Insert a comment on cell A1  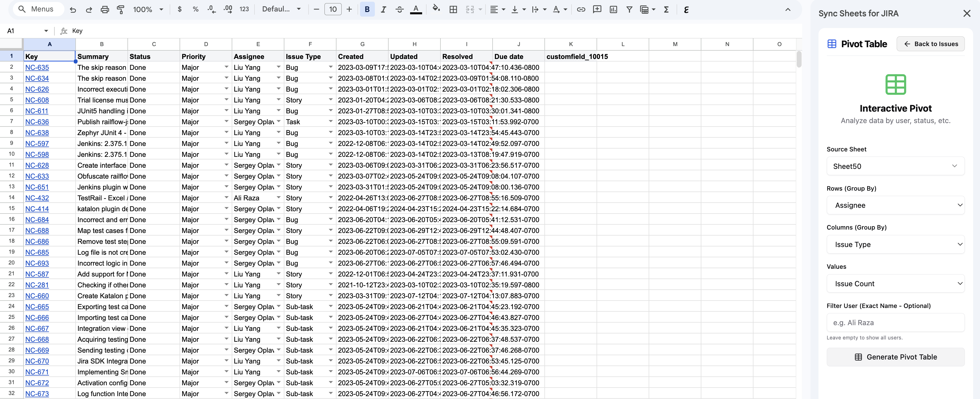[x=597, y=9]
